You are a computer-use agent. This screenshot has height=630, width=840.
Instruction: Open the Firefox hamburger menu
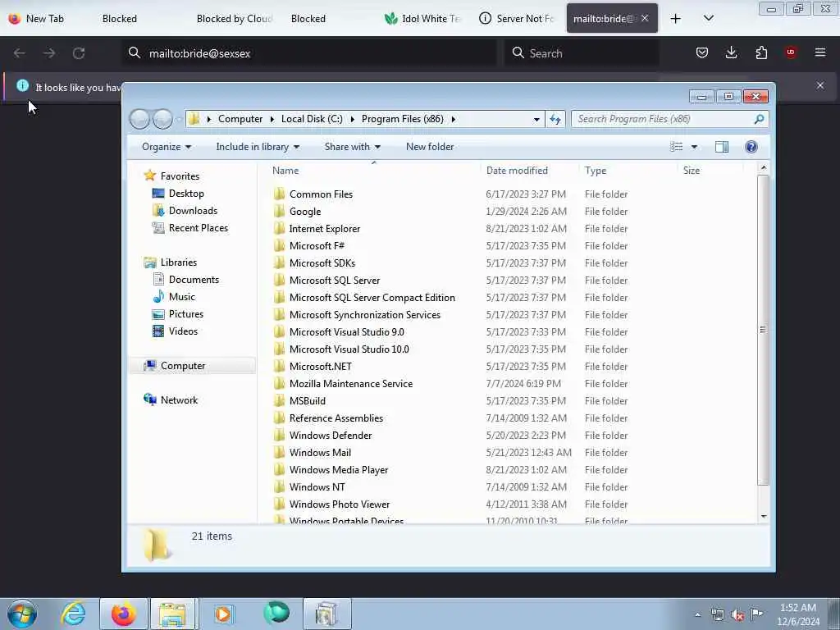tap(819, 52)
